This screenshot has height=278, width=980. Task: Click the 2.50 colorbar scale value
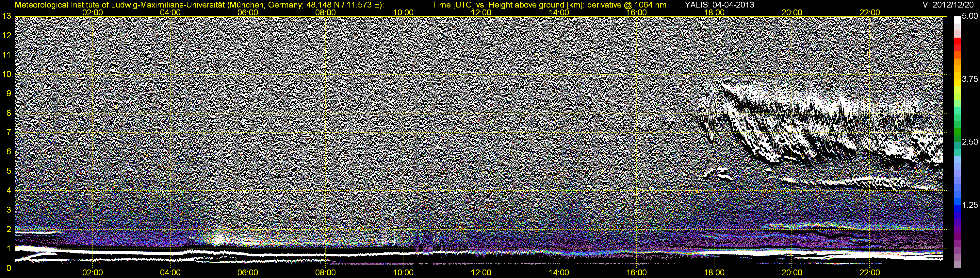[x=970, y=142]
